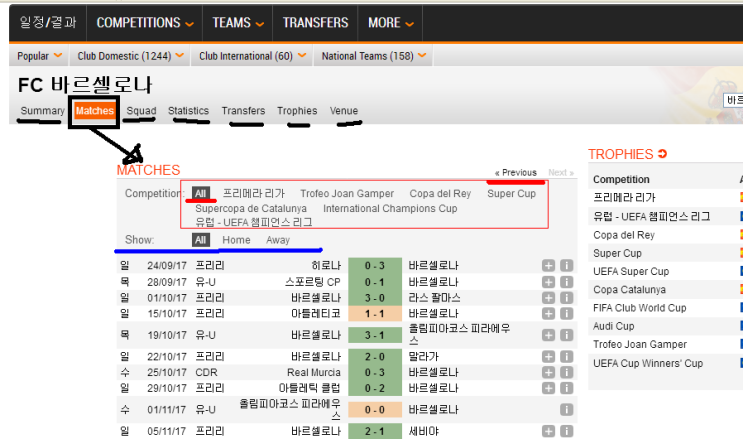Viewport: 743px width, 439px height.
Task: Open 라스 팔마스 team link
Action: click(x=434, y=298)
